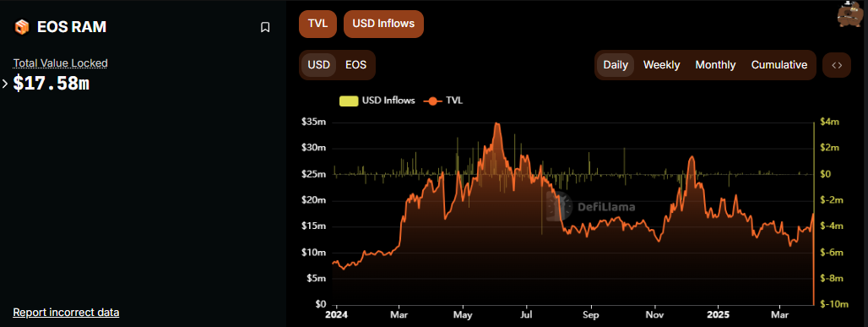Click the 2024 x-axis label
The width and height of the screenshot is (868, 327).
336,314
